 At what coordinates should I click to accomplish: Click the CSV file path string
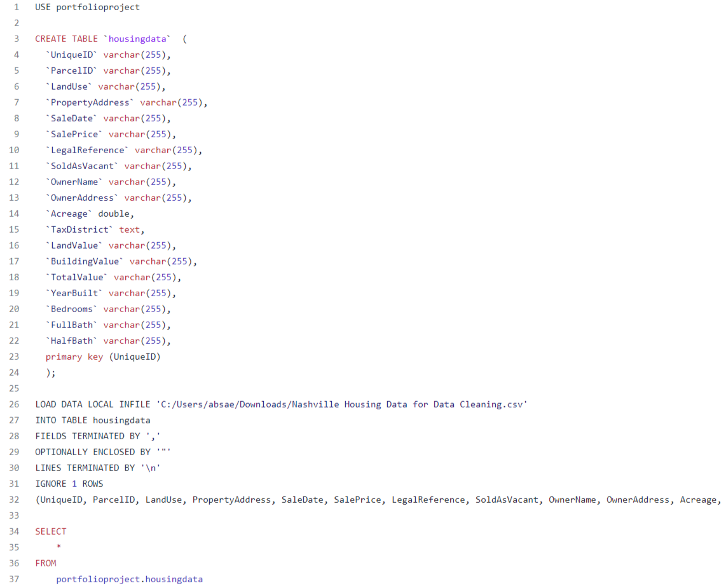coord(341,405)
